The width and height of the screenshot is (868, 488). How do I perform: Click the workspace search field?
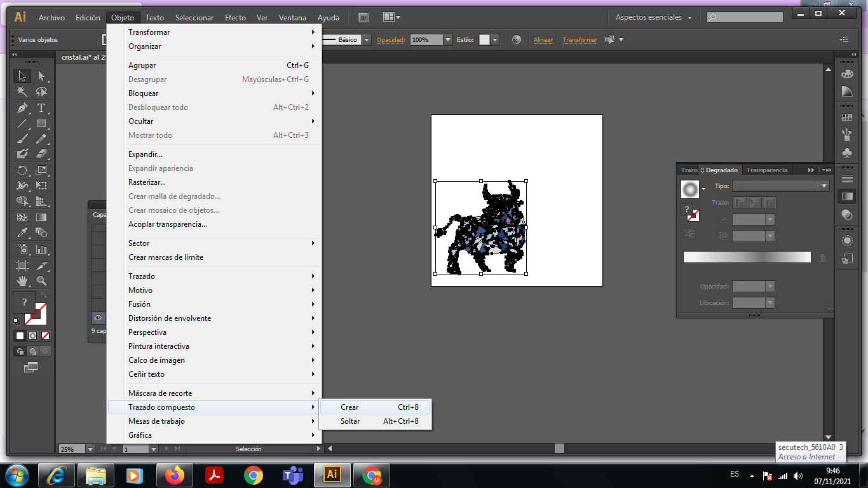click(745, 17)
